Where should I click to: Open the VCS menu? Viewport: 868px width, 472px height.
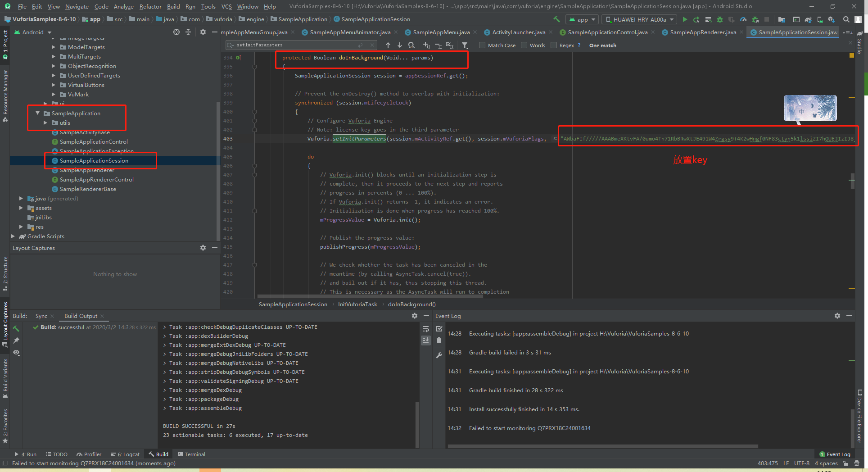226,6
